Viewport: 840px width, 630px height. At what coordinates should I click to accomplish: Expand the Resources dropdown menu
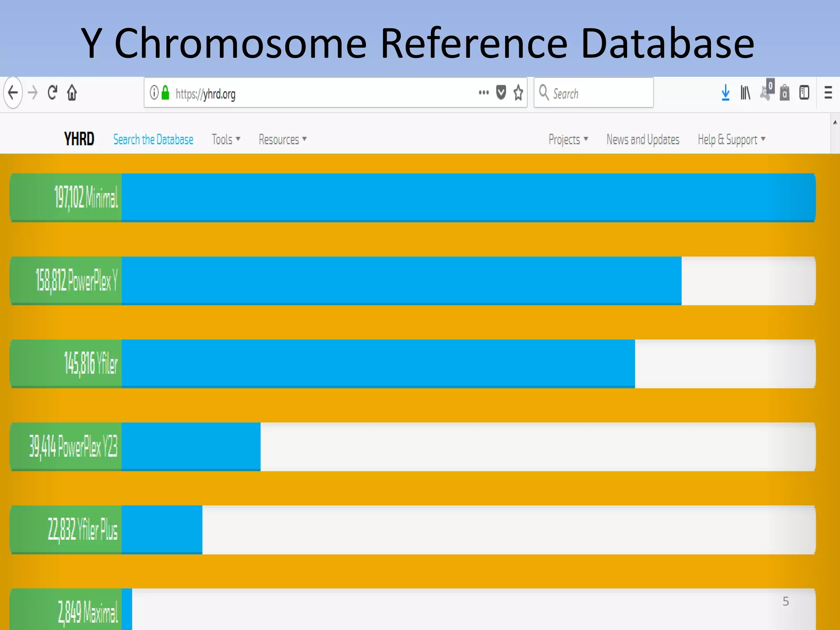point(282,139)
